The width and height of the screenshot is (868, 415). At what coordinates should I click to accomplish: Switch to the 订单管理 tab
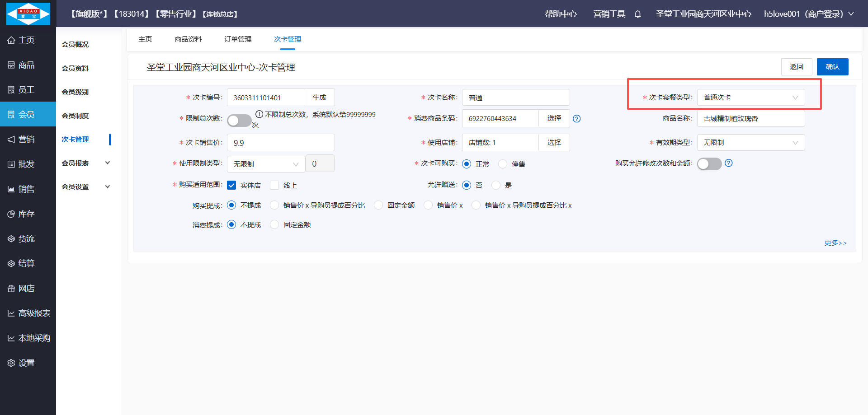pyautogui.click(x=238, y=39)
